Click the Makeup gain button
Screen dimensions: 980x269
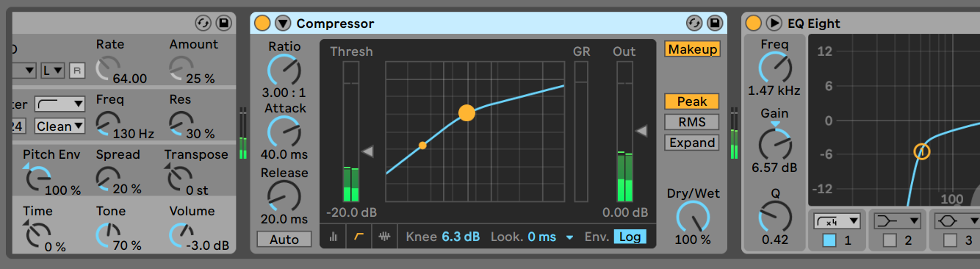click(692, 49)
